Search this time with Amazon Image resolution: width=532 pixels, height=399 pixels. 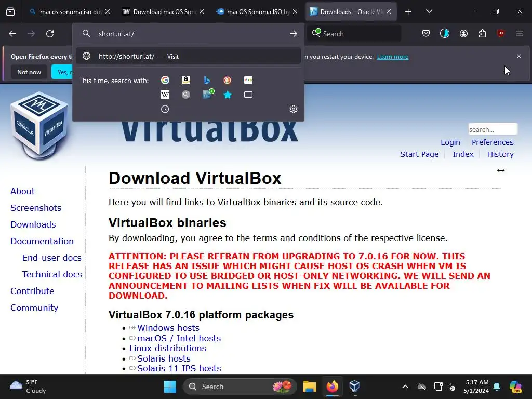(185, 80)
